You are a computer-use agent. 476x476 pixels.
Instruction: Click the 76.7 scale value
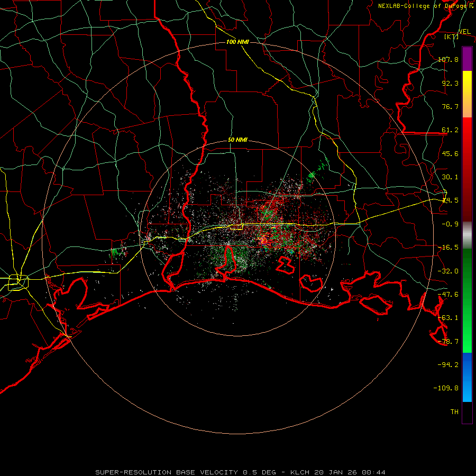(x=450, y=106)
